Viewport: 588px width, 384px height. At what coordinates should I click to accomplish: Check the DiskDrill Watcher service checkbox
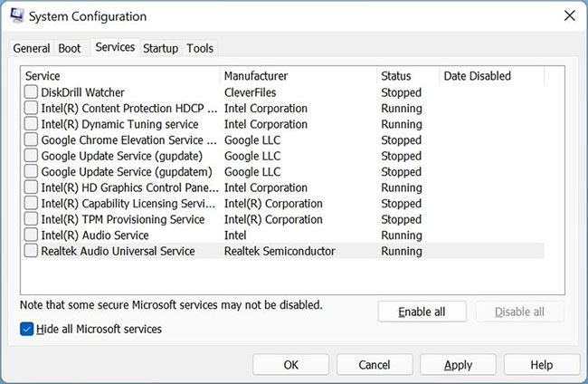coord(32,92)
